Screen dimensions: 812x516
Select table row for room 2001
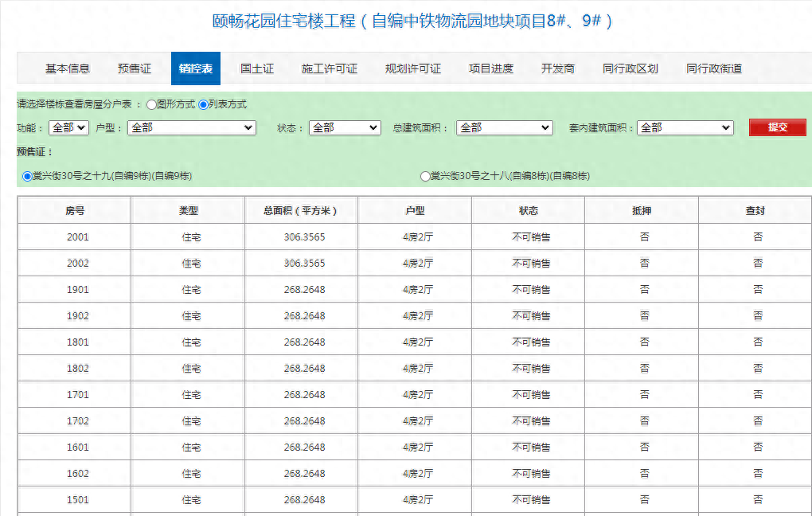coord(74,236)
